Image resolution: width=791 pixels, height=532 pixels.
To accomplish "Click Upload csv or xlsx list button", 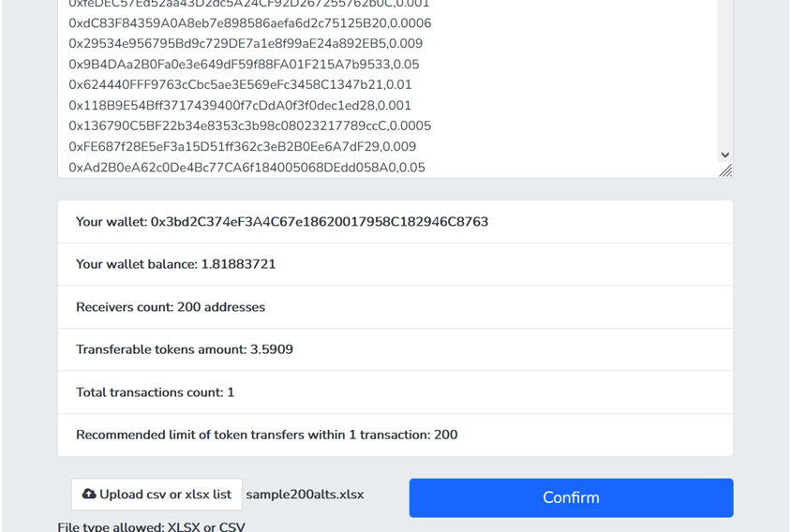I will tap(157, 495).
